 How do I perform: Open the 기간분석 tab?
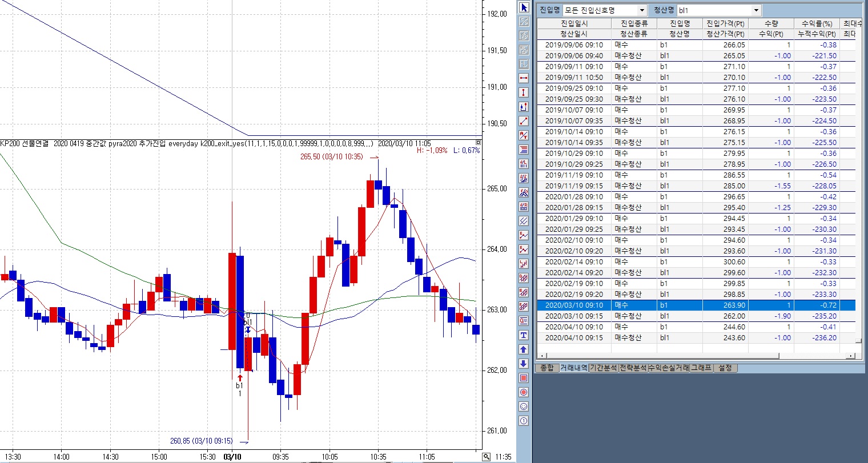click(x=604, y=368)
